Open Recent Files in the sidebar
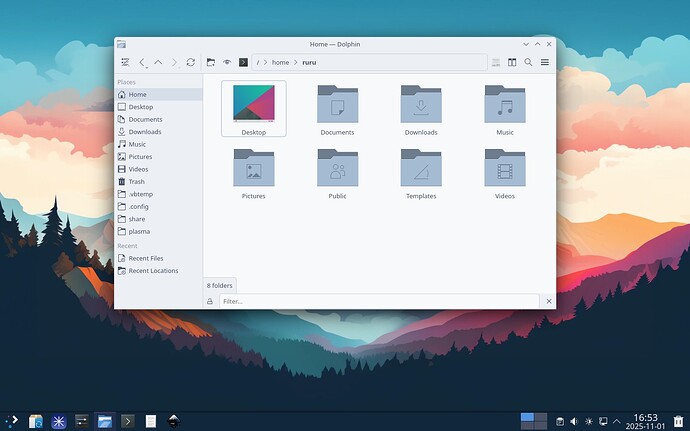Image resolution: width=690 pixels, height=431 pixels. pyautogui.click(x=145, y=258)
